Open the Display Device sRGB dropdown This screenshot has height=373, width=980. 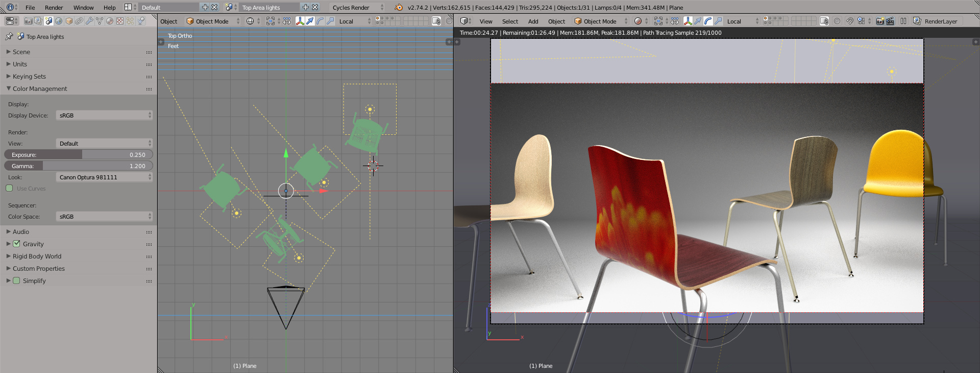(104, 115)
